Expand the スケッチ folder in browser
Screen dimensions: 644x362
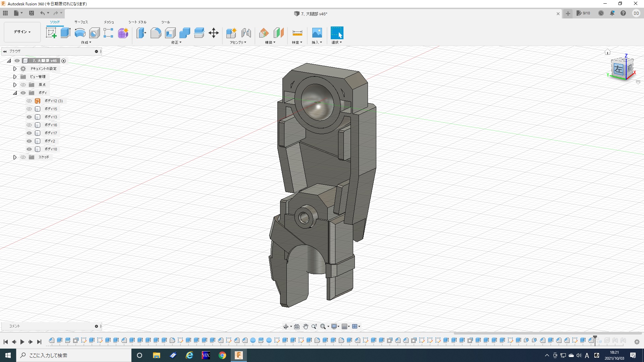[15, 157]
